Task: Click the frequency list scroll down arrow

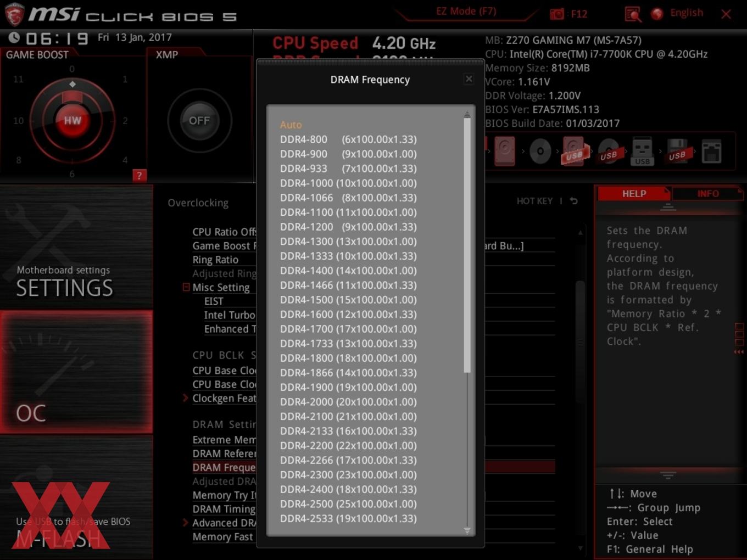Action: click(467, 530)
